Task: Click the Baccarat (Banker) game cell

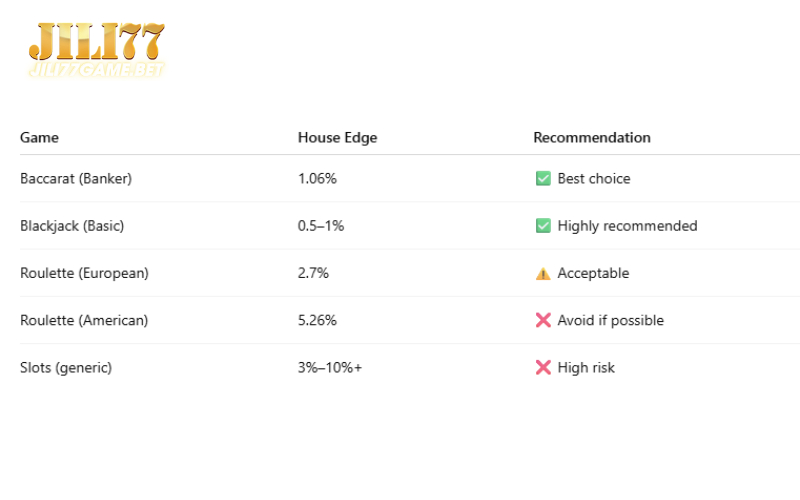Action: [x=76, y=179]
